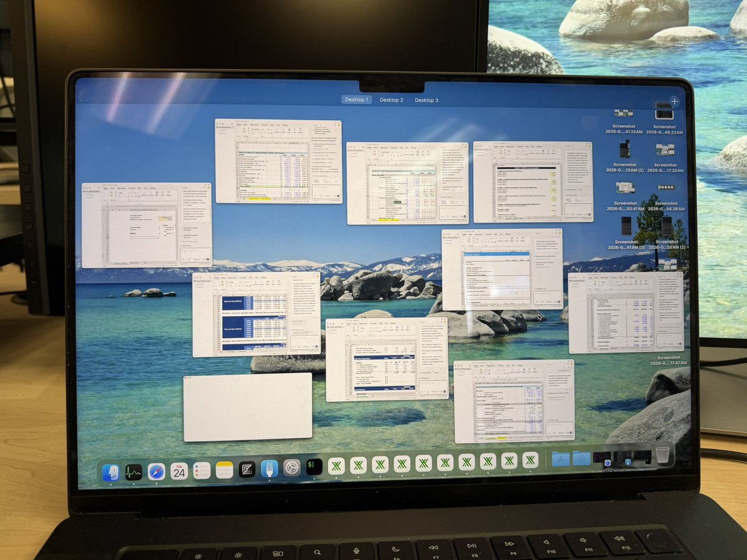This screenshot has height=560, width=747.
Task: Open the yellow Notes app icon
Action: pyautogui.click(x=225, y=470)
